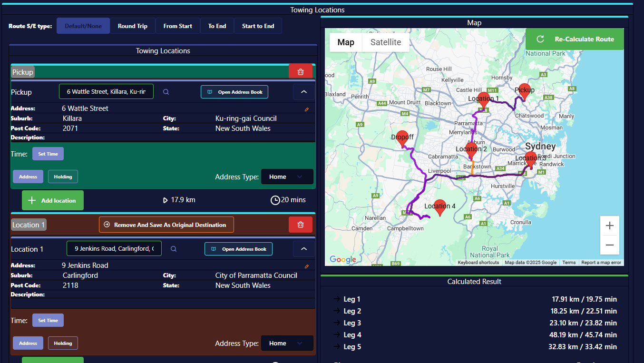Open the Pickup address book via book icon
Viewport: 644px width, 363px height.
tap(234, 91)
